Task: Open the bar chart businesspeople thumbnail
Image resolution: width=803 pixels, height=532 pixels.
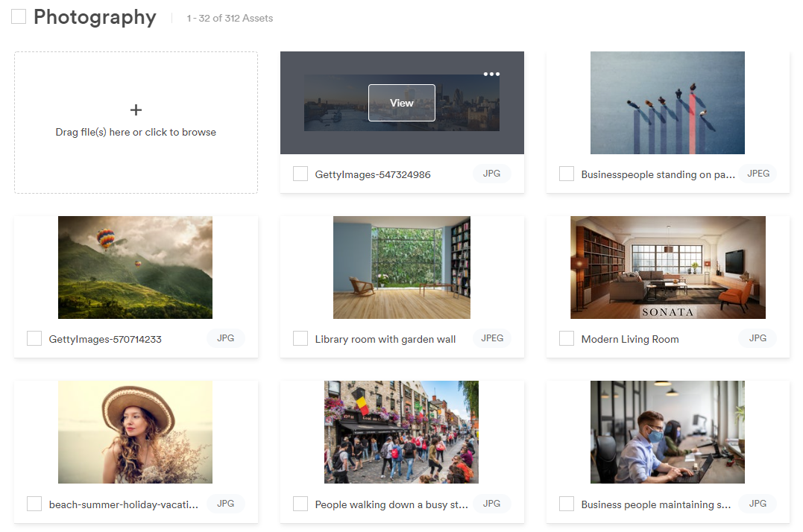Action: click(667, 103)
